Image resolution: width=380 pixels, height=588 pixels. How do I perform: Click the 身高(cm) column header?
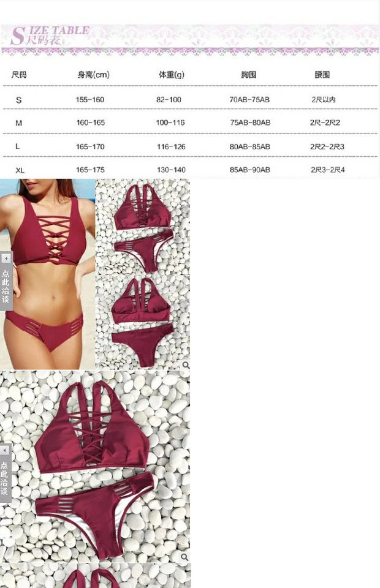(93, 75)
